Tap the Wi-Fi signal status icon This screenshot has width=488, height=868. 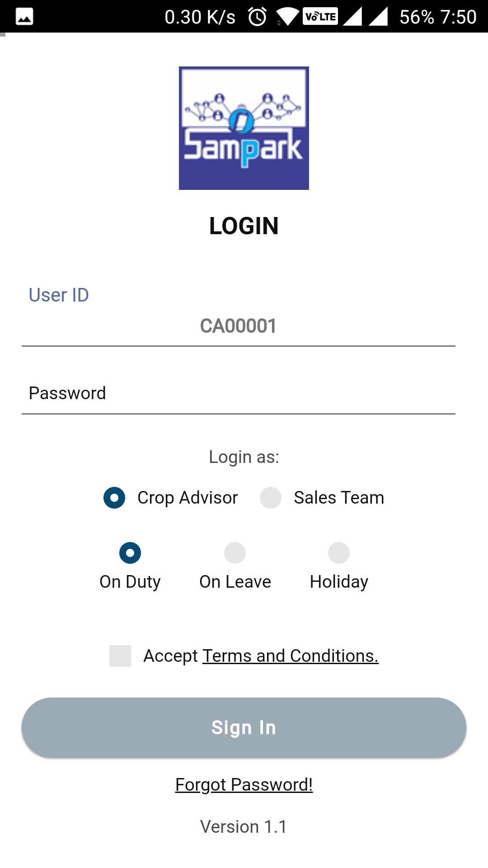[x=287, y=17]
